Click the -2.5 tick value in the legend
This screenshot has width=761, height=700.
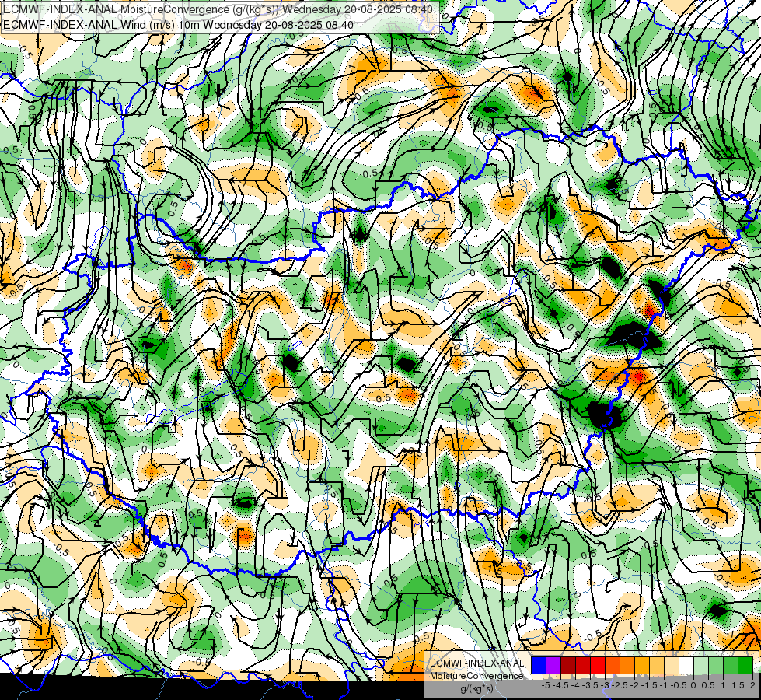click(620, 685)
